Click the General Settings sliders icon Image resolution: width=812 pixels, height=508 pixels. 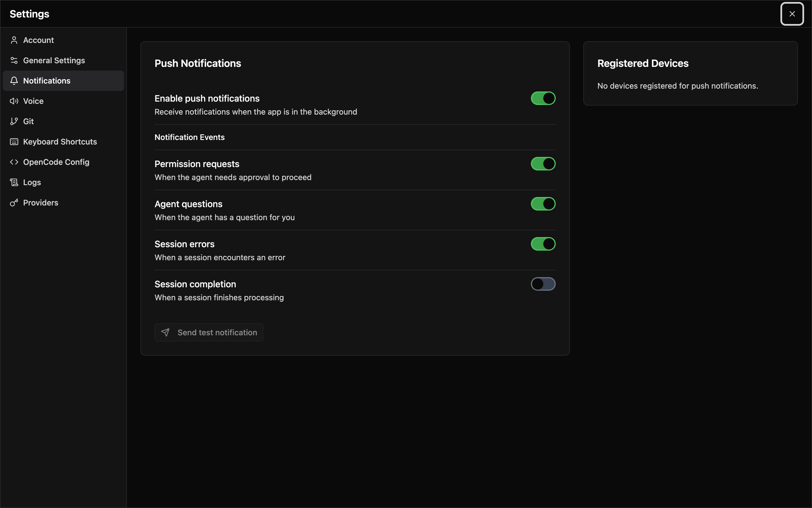pos(14,60)
